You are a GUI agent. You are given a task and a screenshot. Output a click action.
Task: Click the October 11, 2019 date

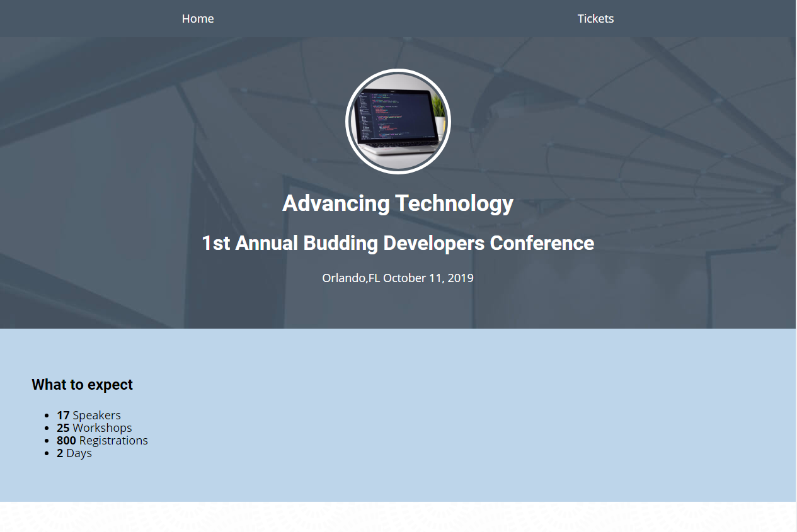[428, 278]
